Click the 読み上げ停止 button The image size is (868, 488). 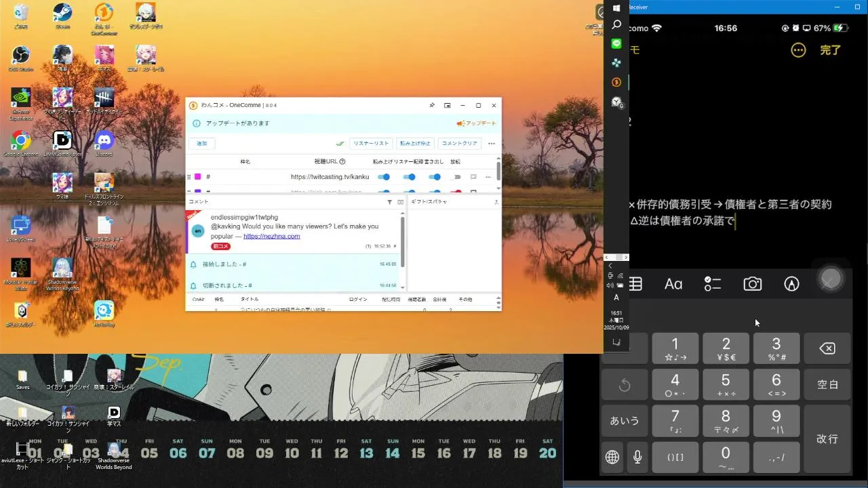(415, 144)
